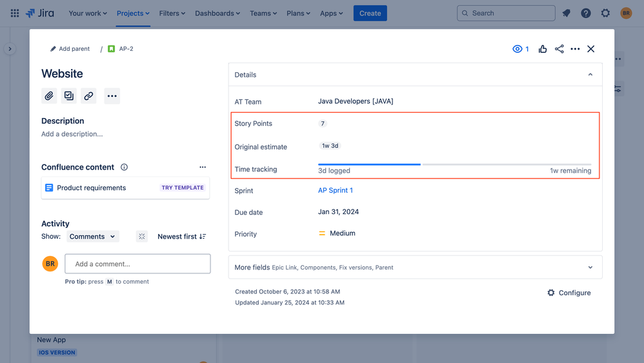The height and width of the screenshot is (363, 644).
Task: Open the Comments show dropdown
Action: [x=93, y=236]
